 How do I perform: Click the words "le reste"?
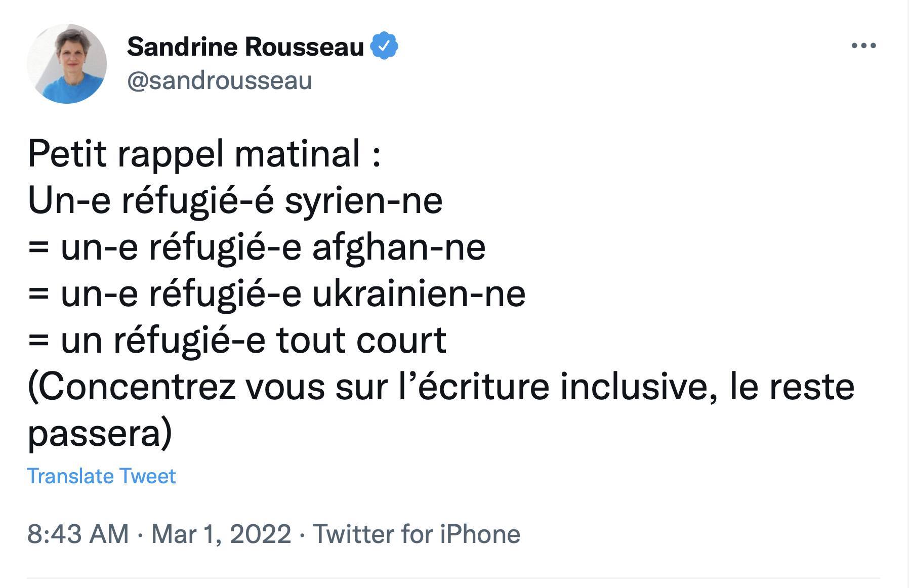pos(792,387)
